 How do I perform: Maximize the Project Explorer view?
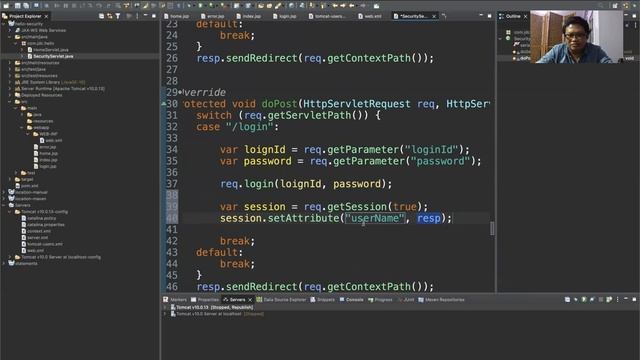(154, 16)
